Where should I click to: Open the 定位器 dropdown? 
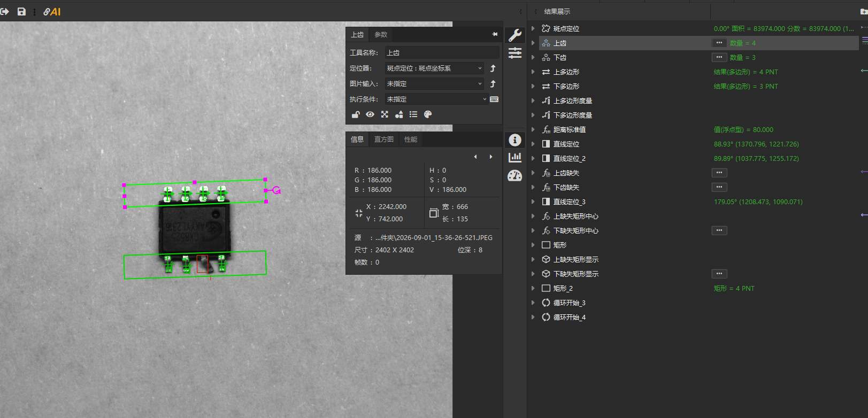tap(434, 68)
